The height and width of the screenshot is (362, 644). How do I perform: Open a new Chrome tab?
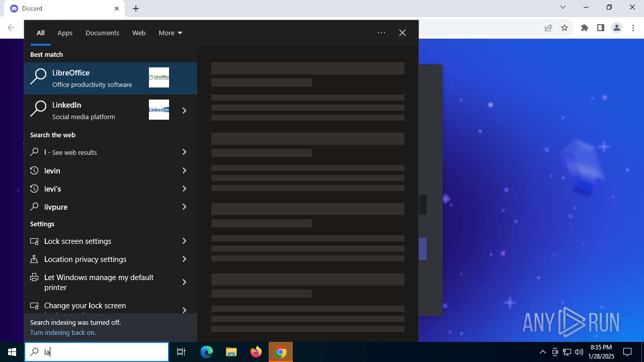tap(136, 9)
